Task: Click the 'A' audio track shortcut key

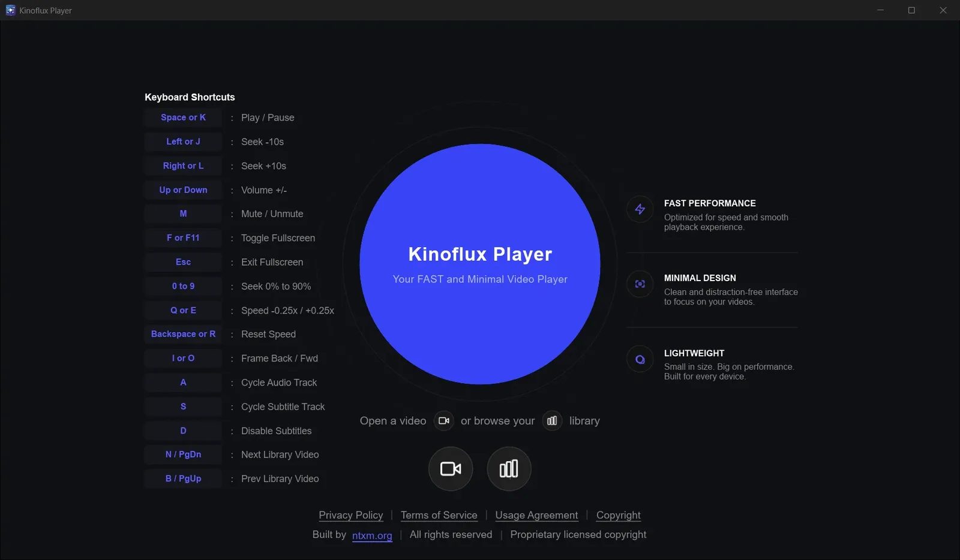Action: click(183, 383)
